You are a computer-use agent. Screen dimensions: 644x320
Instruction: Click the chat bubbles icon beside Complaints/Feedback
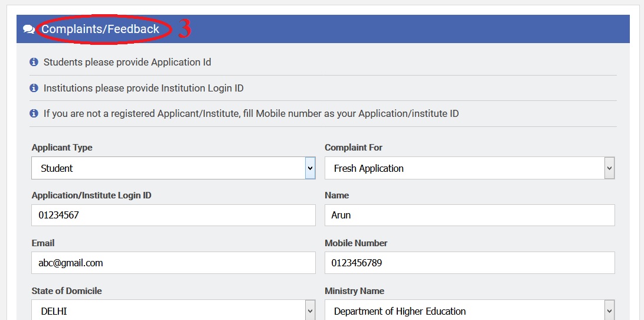(x=29, y=29)
